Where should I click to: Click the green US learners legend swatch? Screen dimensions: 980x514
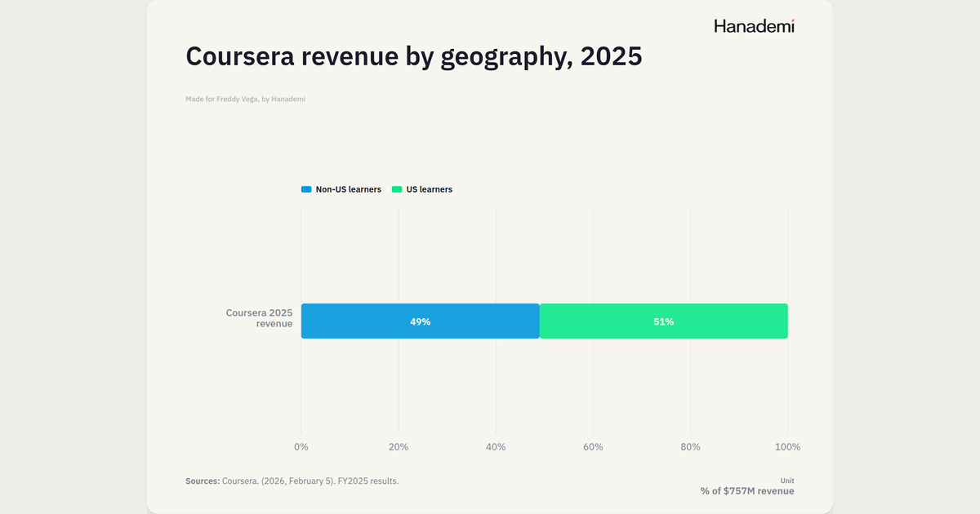[397, 189]
